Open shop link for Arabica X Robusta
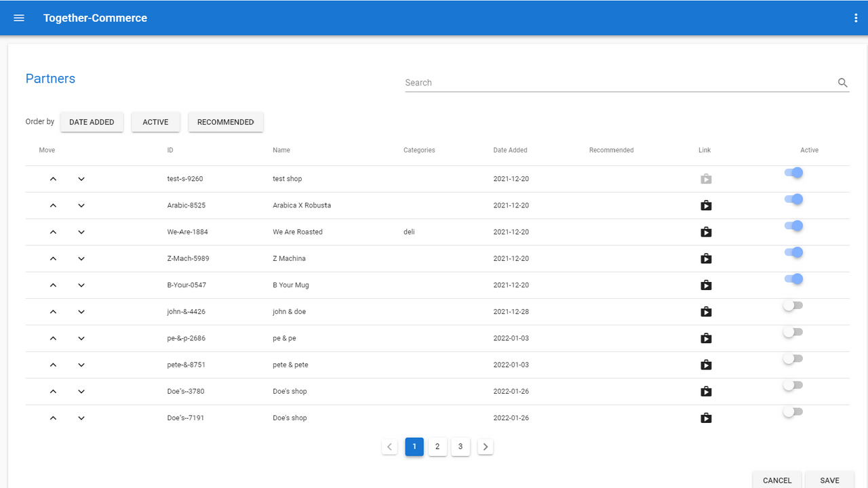This screenshot has height=488, width=868. pos(706,205)
